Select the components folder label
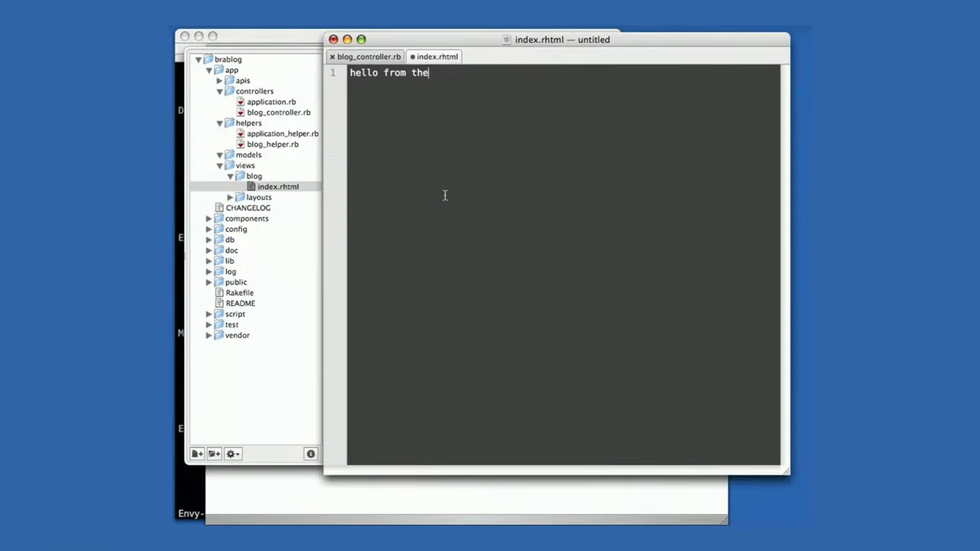980x551 pixels. pyautogui.click(x=247, y=218)
